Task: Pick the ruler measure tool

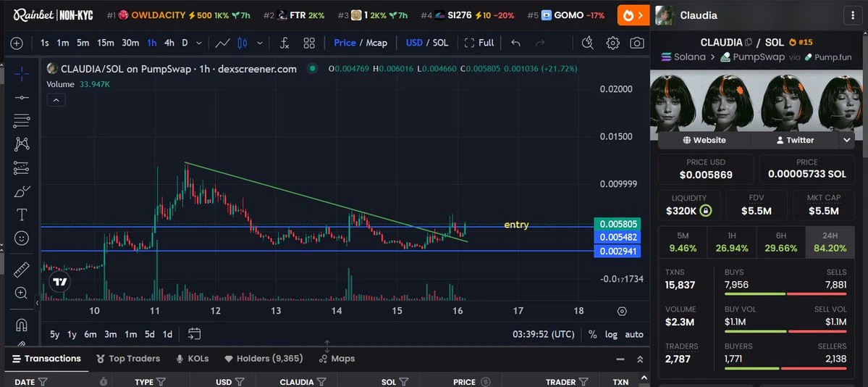Action: click(22, 270)
